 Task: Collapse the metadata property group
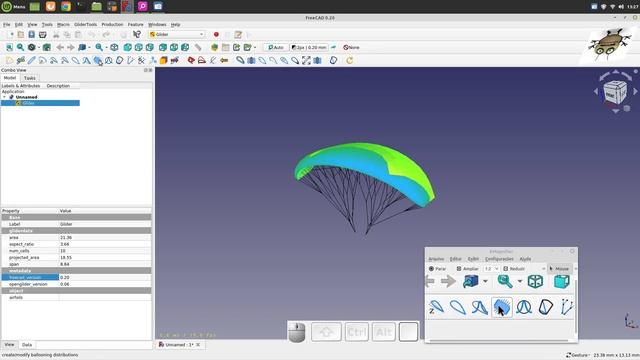pos(76,271)
